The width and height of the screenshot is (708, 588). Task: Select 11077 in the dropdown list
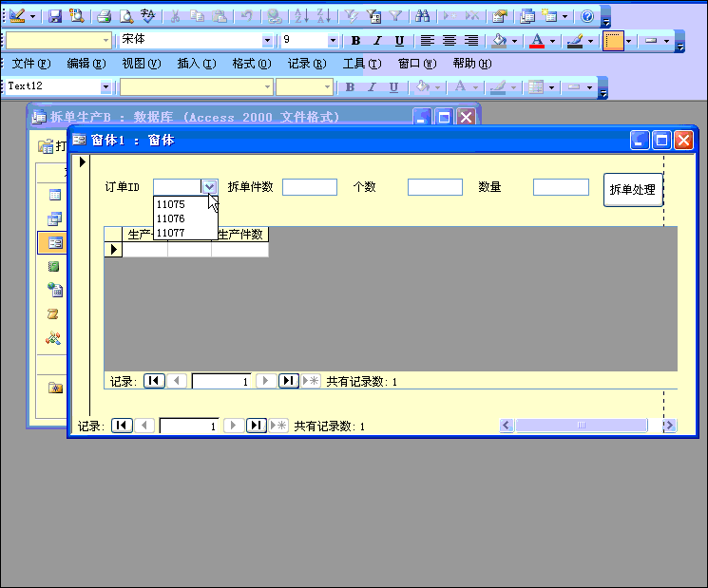pyautogui.click(x=185, y=233)
